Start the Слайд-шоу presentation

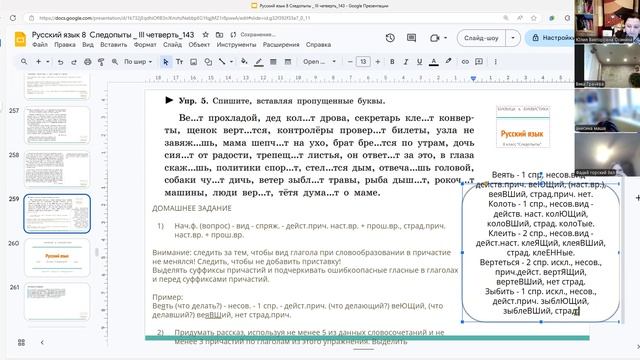click(x=481, y=38)
